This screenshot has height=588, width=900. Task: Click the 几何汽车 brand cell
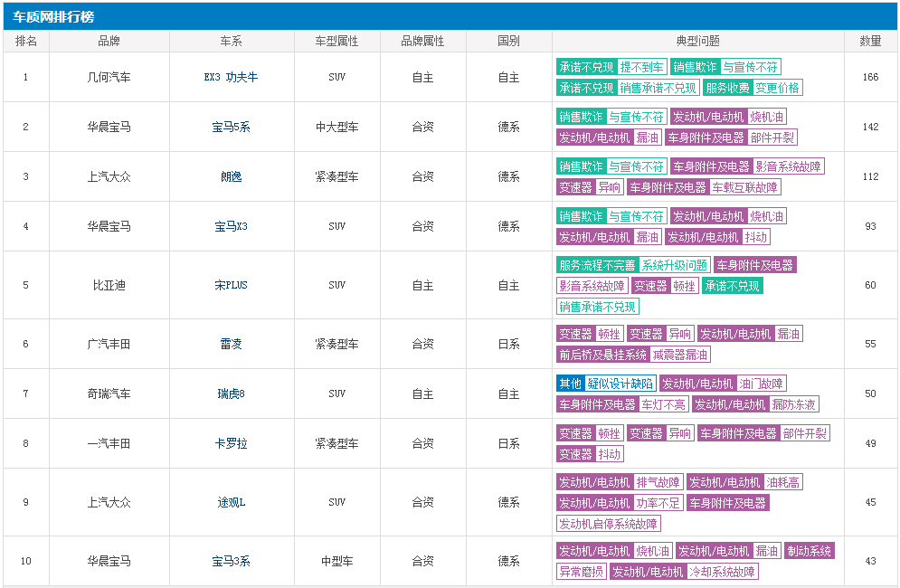pos(109,77)
